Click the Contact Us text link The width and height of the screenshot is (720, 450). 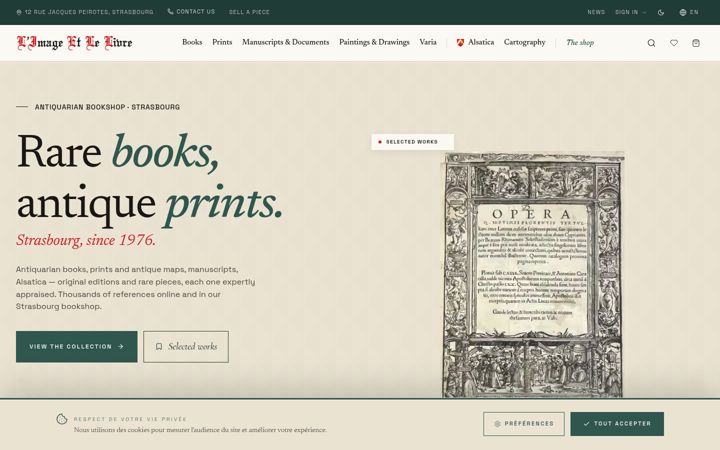tap(196, 12)
